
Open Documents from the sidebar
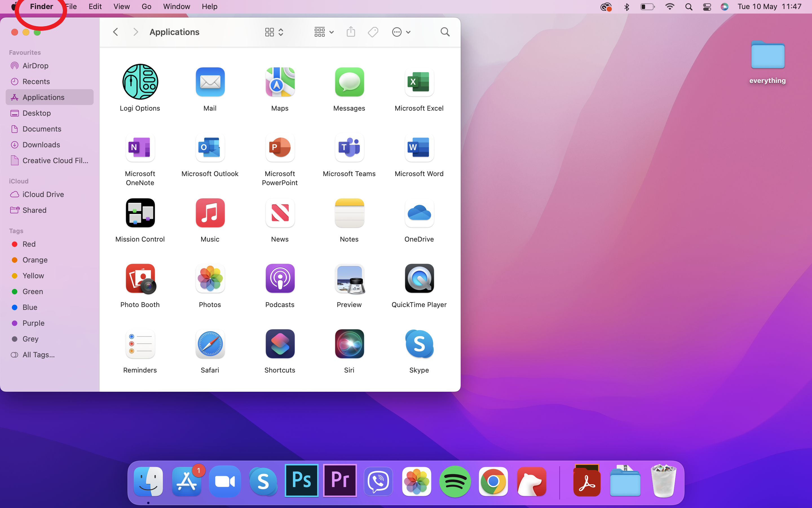(50, 129)
